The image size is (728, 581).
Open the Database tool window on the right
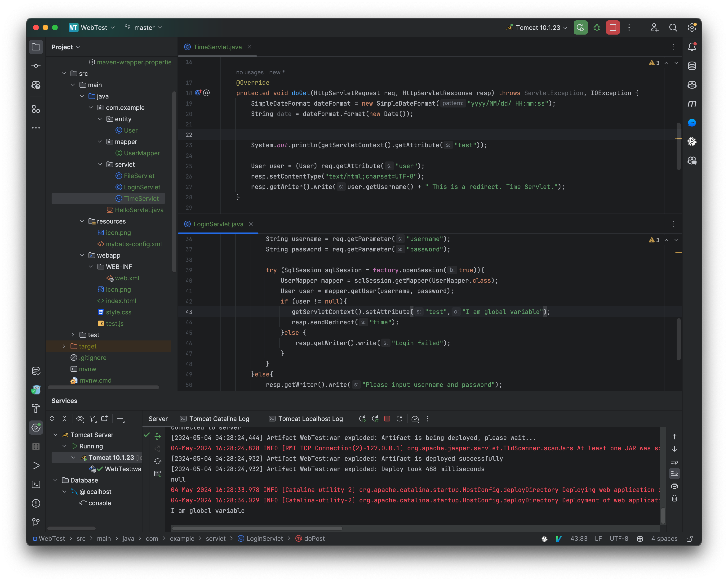pos(692,66)
